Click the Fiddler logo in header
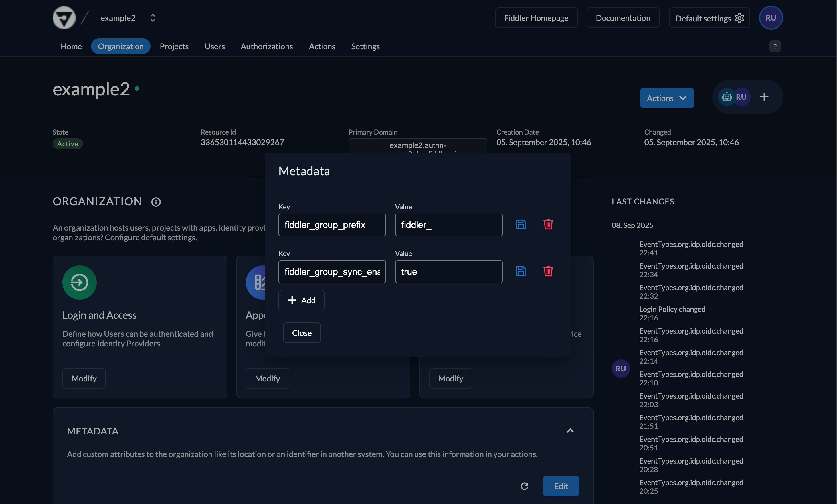 (x=64, y=18)
